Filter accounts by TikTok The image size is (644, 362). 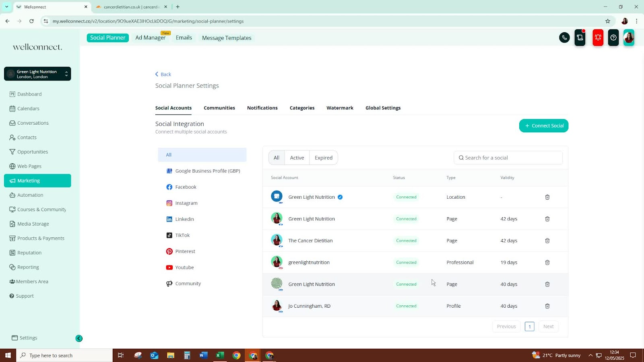[182, 235]
